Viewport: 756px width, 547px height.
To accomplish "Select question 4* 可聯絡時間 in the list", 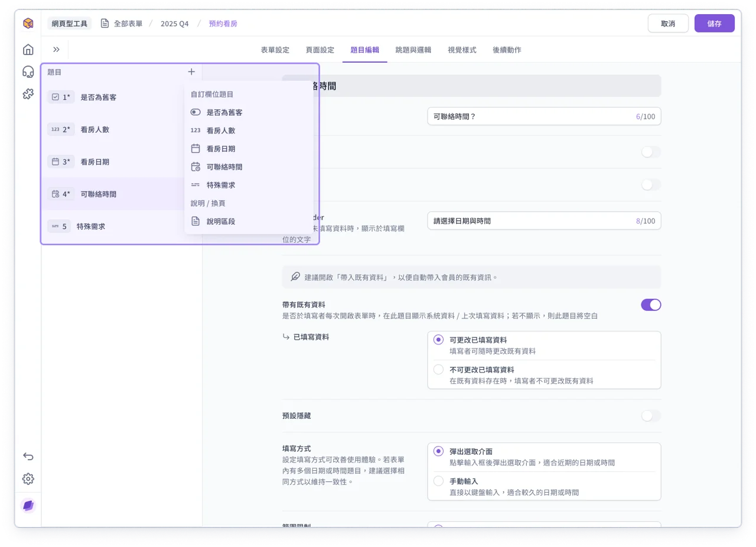I will pos(121,194).
